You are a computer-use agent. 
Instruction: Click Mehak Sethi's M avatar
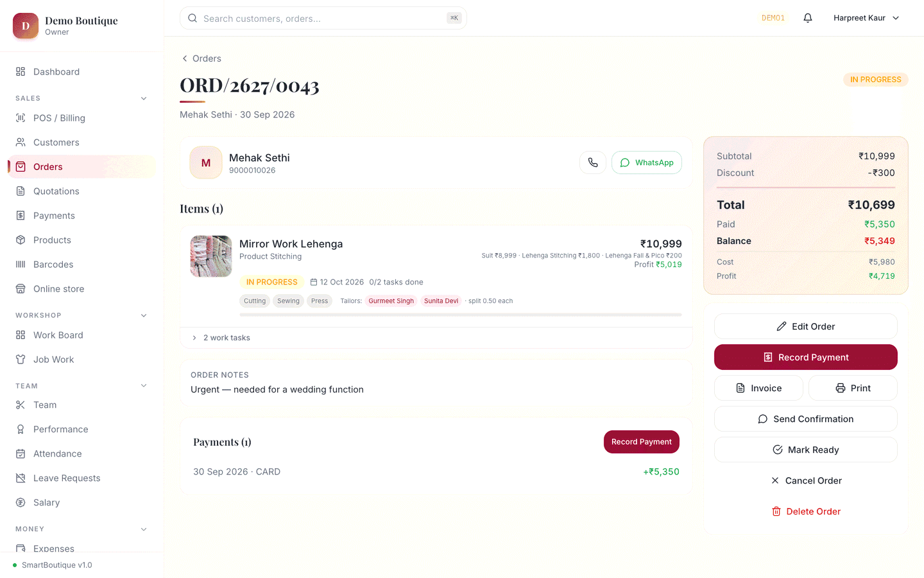click(206, 163)
